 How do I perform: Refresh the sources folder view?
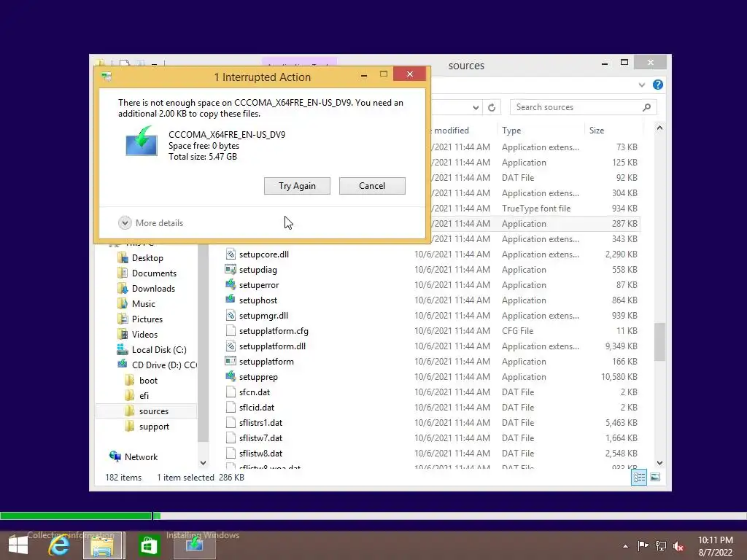(x=492, y=107)
